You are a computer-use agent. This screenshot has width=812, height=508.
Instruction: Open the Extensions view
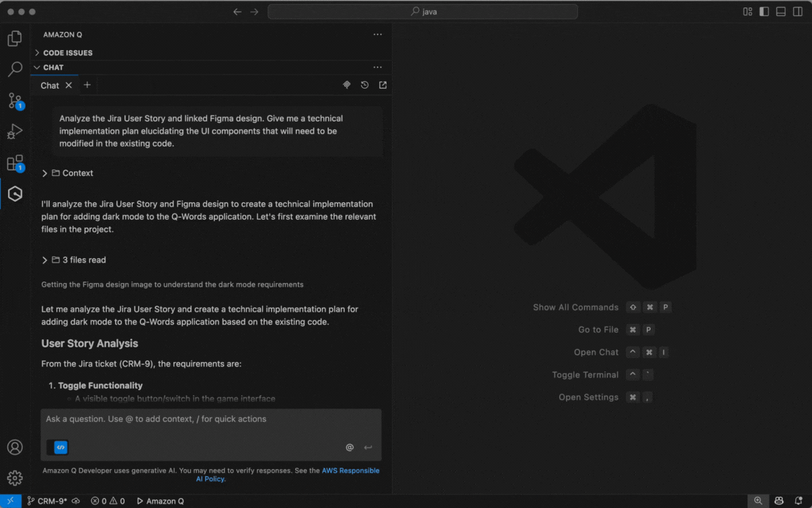click(15, 163)
